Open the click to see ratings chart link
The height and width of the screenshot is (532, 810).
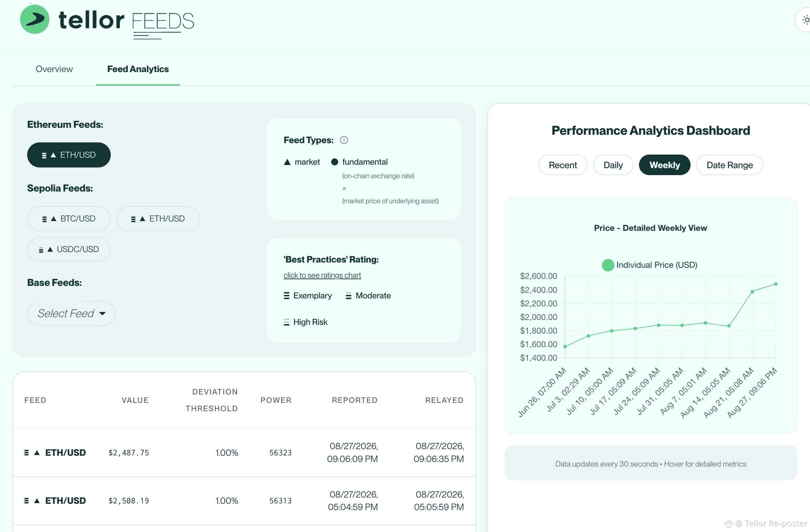tap(322, 275)
